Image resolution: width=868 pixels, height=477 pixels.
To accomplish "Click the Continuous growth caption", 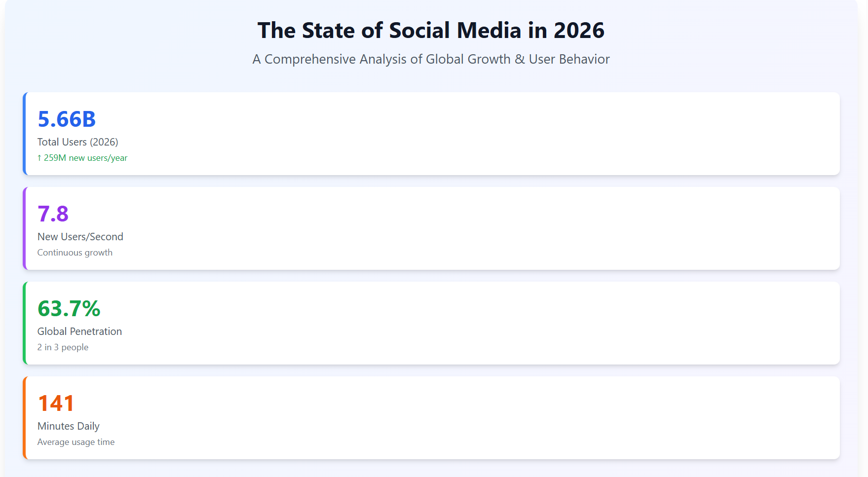I will point(75,253).
